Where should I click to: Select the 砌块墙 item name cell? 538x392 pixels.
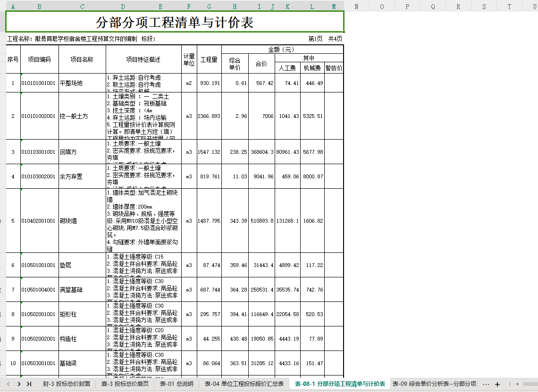[x=82, y=221]
